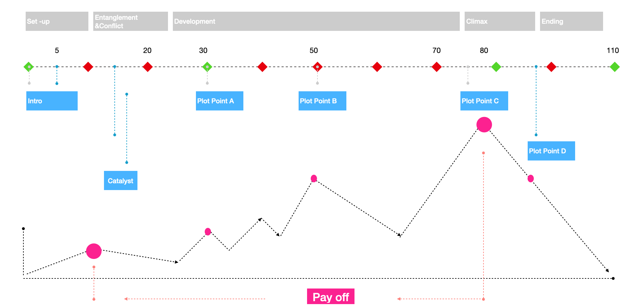Image resolution: width=644 pixels, height=308 pixels.
Task: Select the pink dot below Plot Point B
Action: coord(314,178)
